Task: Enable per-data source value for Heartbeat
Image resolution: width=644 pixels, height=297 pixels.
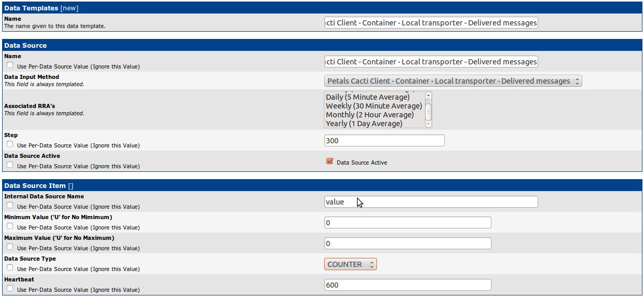Action: point(10,289)
